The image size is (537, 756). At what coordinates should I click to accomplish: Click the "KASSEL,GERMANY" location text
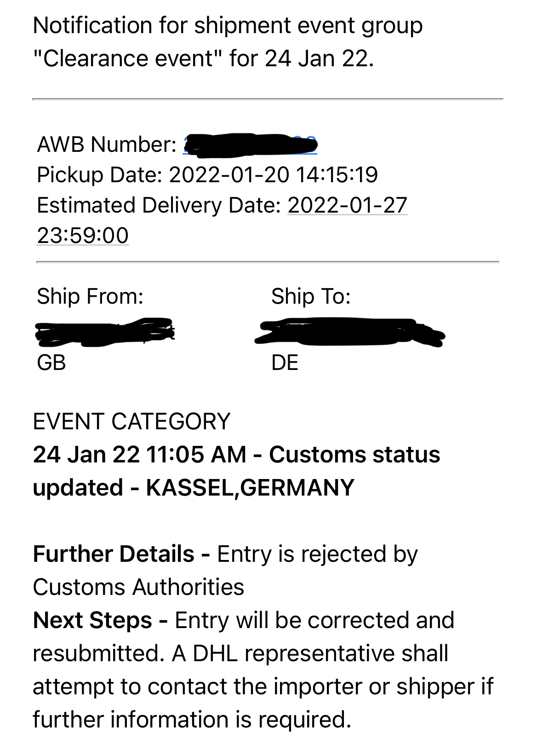(x=250, y=488)
